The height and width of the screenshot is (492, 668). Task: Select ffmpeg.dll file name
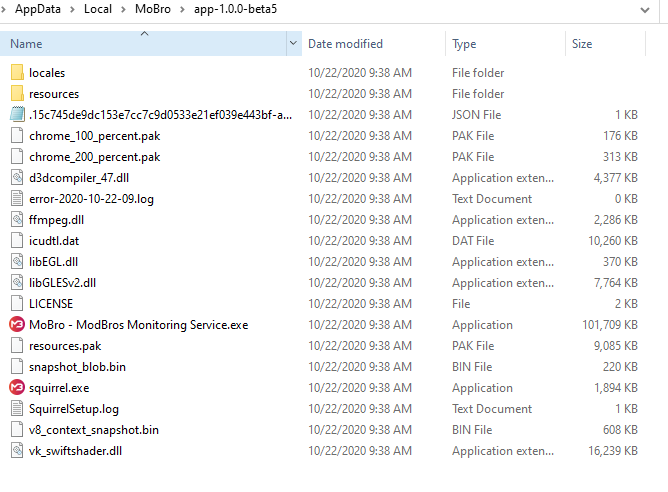[56, 220]
